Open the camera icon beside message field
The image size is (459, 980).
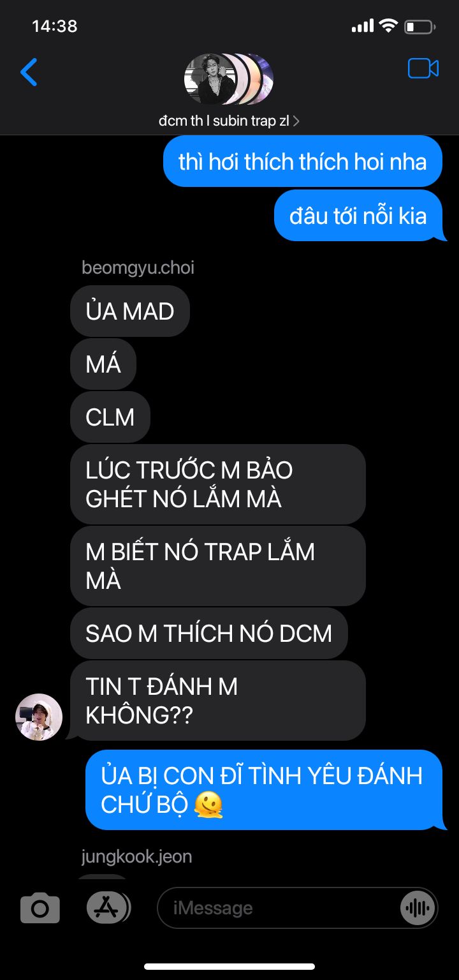40,908
